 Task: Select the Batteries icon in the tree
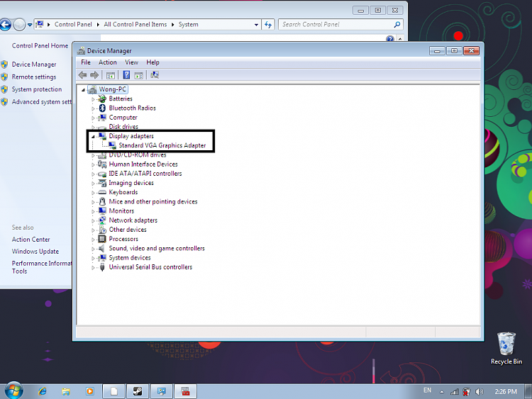point(102,99)
